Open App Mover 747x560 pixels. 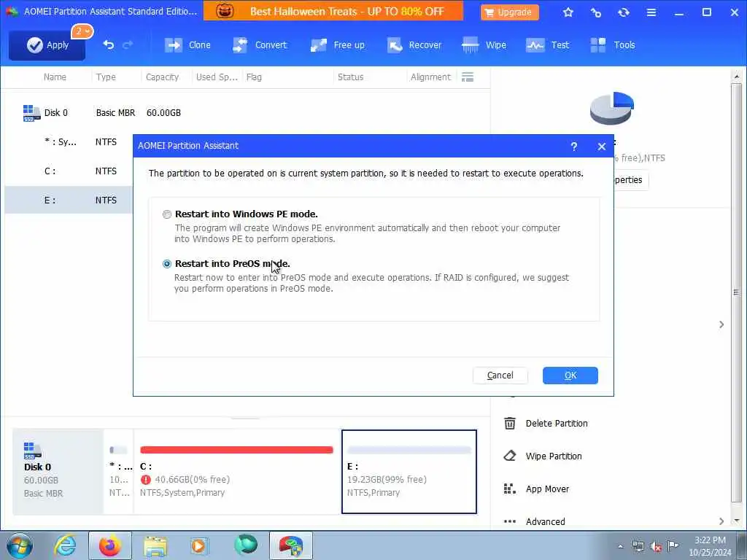pos(547,489)
